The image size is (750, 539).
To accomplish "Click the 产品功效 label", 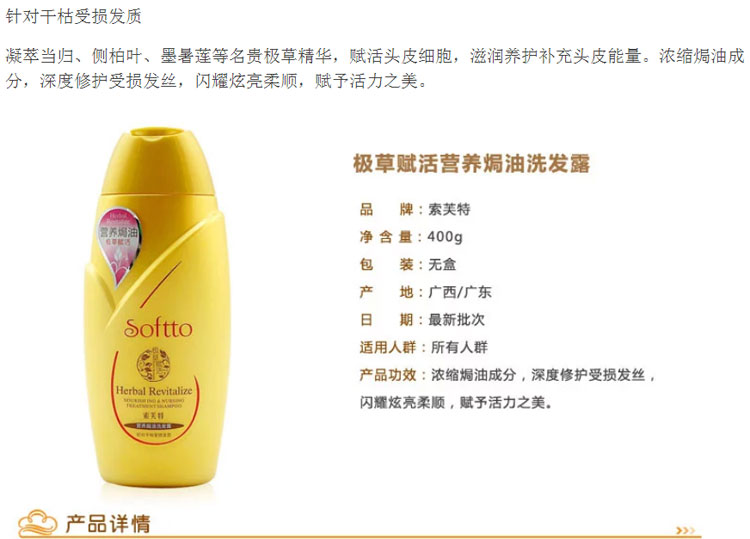I will click(388, 375).
